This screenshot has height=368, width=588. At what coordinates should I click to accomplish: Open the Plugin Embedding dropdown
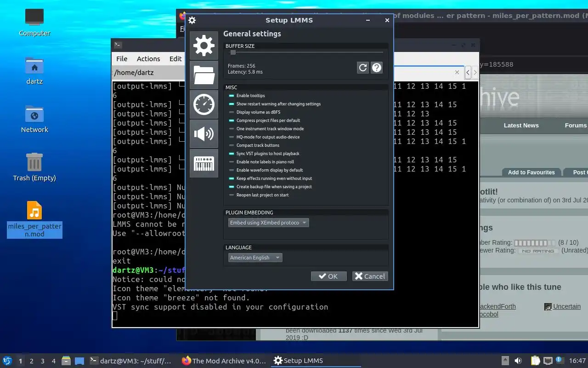click(269, 223)
